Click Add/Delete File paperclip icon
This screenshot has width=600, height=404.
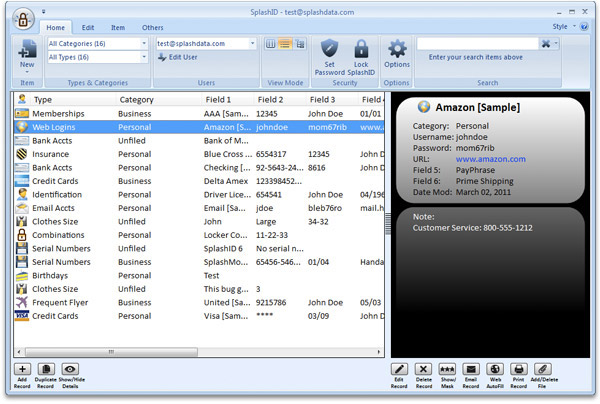click(x=543, y=369)
